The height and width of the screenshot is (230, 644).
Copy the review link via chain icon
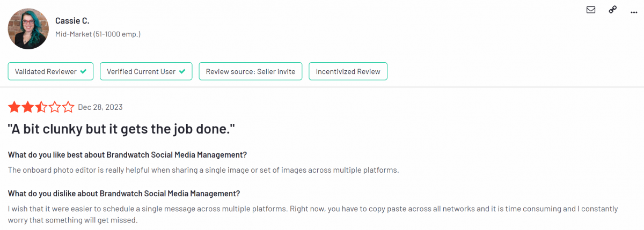click(612, 10)
